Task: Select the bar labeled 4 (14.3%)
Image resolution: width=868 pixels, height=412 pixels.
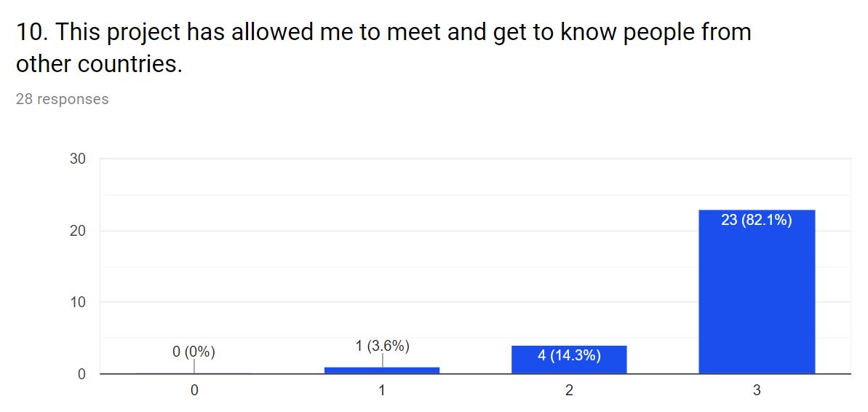Action: [569, 360]
